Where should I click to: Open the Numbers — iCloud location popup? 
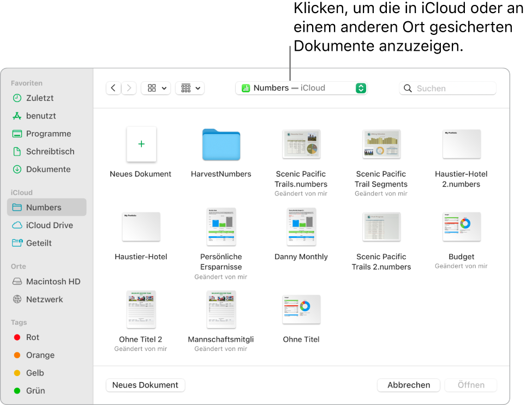pos(301,88)
